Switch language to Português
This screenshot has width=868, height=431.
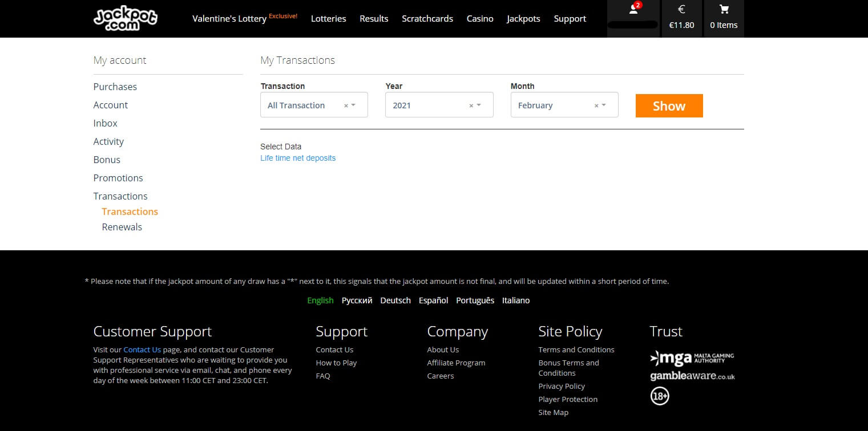[x=475, y=300]
